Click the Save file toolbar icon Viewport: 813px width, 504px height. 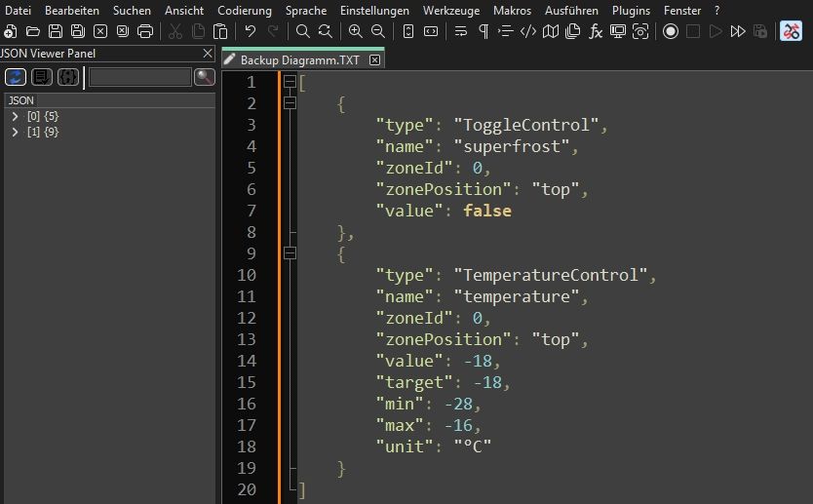click(x=56, y=31)
